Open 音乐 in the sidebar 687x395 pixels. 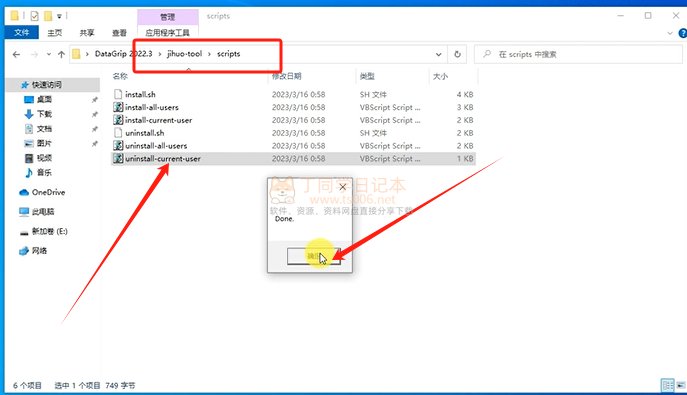click(x=44, y=173)
